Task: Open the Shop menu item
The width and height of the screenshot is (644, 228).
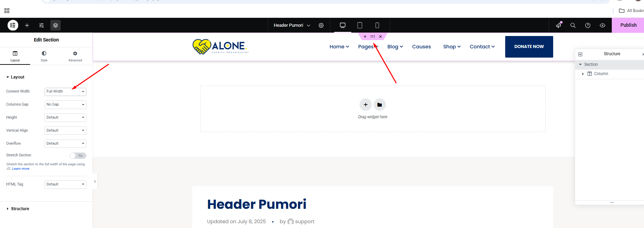Action: [x=452, y=47]
